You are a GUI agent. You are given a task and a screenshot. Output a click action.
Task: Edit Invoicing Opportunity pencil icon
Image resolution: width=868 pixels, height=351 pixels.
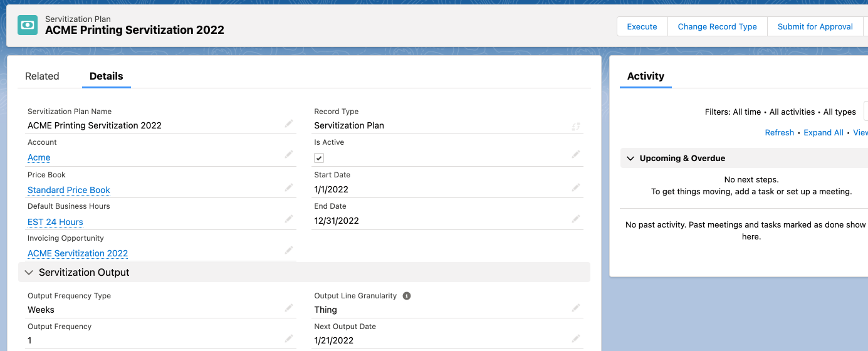(289, 250)
